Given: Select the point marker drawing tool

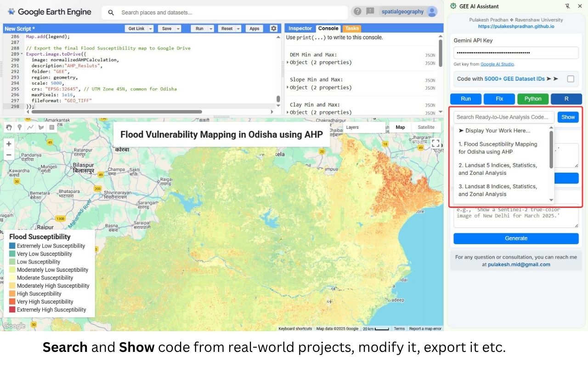Looking at the screenshot, I should (x=19, y=127).
